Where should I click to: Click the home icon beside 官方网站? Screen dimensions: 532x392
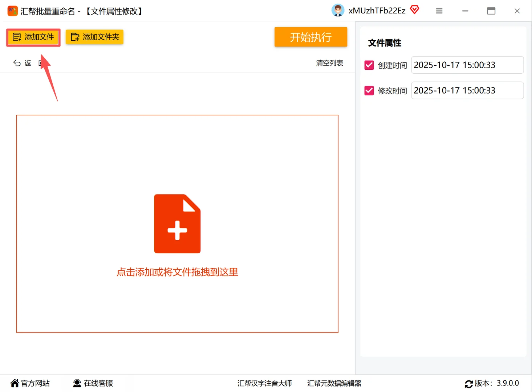14,383
